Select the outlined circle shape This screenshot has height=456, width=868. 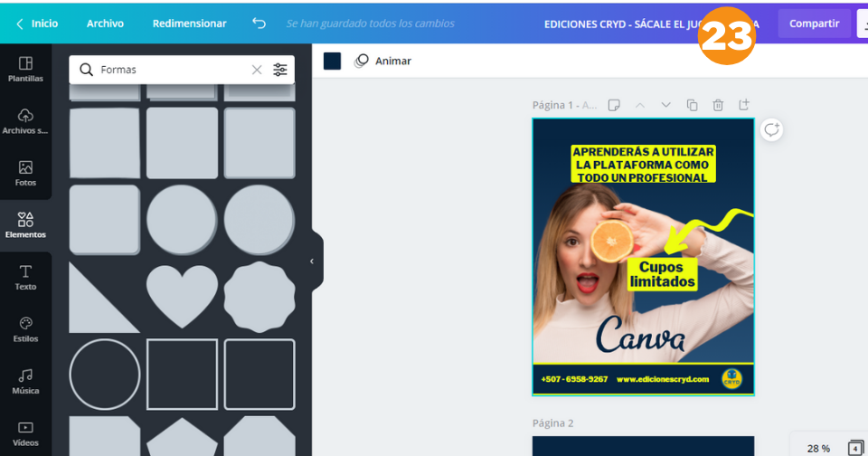click(105, 374)
